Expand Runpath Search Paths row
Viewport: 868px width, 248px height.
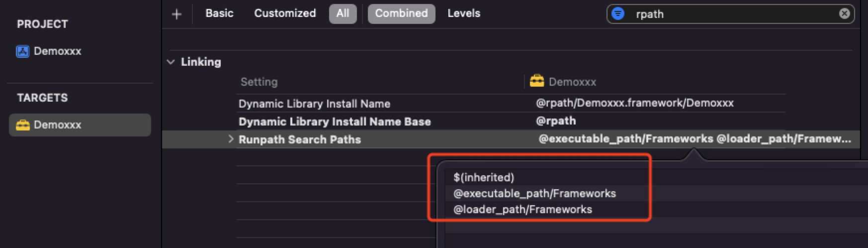click(231, 139)
